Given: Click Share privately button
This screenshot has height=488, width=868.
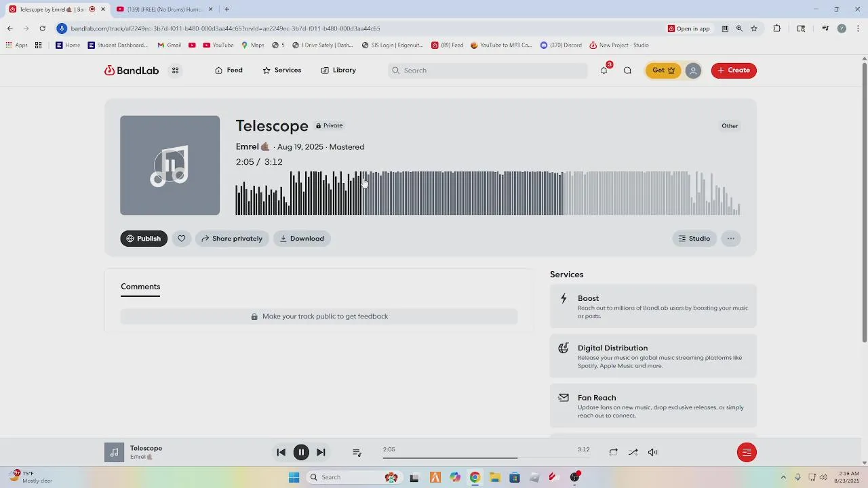Looking at the screenshot, I should [x=232, y=239].
